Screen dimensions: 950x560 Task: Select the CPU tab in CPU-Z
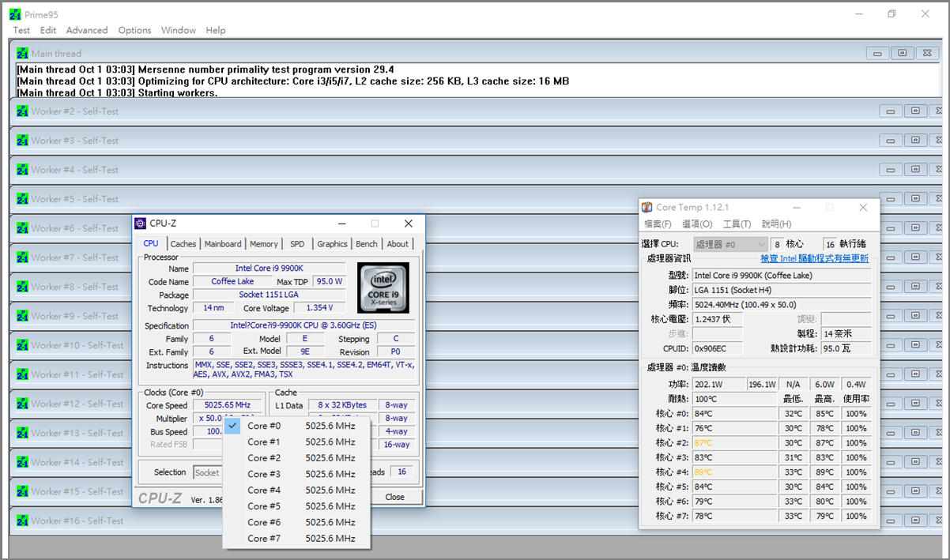(151, 243)
